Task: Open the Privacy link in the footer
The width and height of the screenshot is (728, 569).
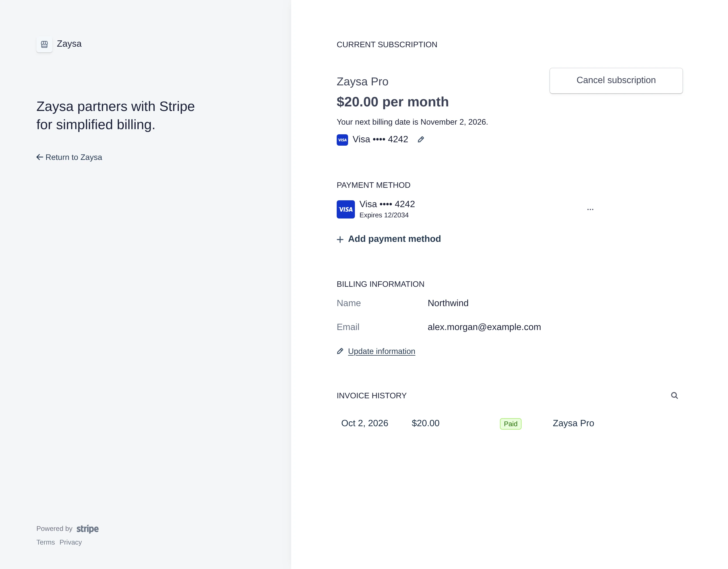Action: (71, 542)
